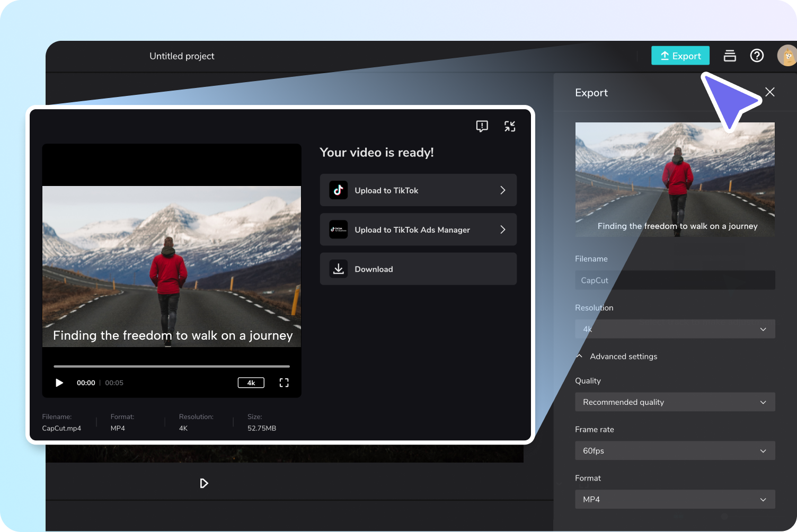Click the Download button
797x532 pixels.
coord(418,269)
